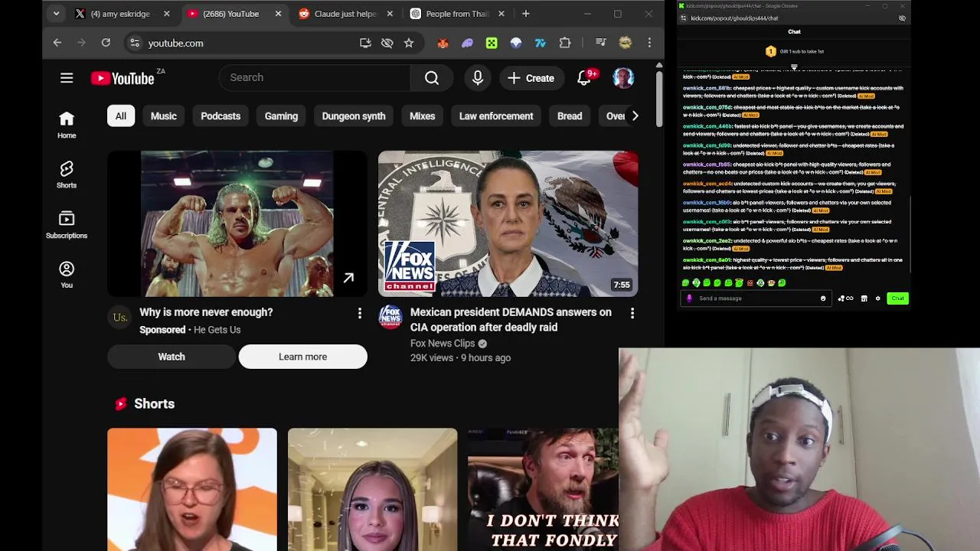Open Chrome media controls icon
This screenshot has width=980, height=551.
(601, 43)
